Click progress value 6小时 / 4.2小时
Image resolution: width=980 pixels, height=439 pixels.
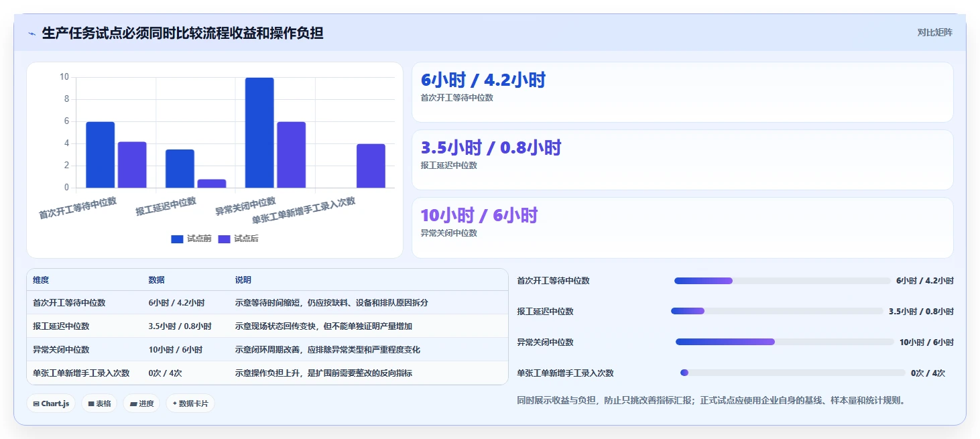coord(925,281)
